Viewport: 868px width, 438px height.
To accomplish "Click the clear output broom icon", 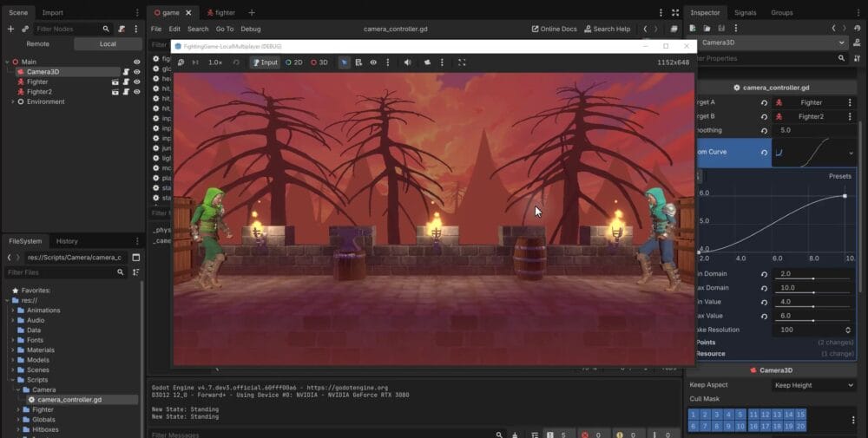I will [x=515, y=435].
